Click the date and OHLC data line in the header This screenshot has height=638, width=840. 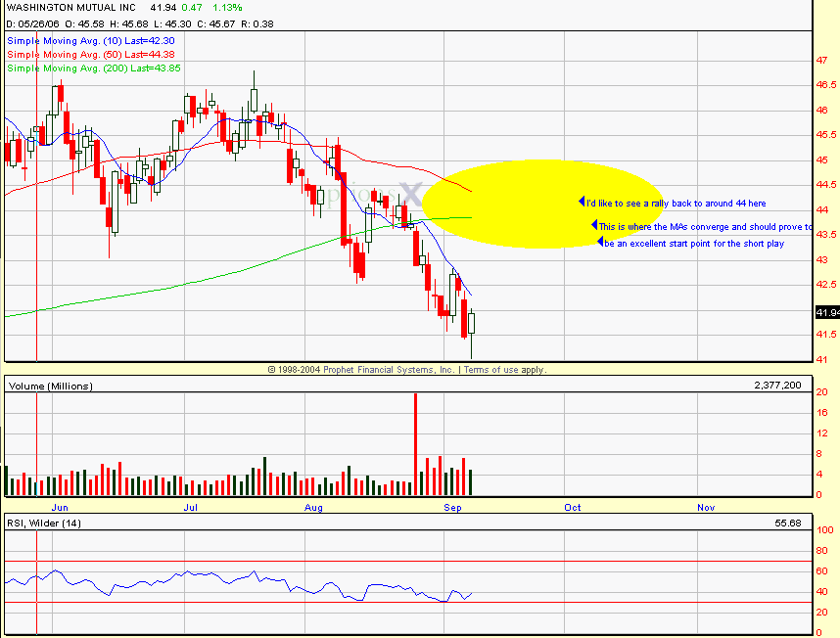pos(140,24)
